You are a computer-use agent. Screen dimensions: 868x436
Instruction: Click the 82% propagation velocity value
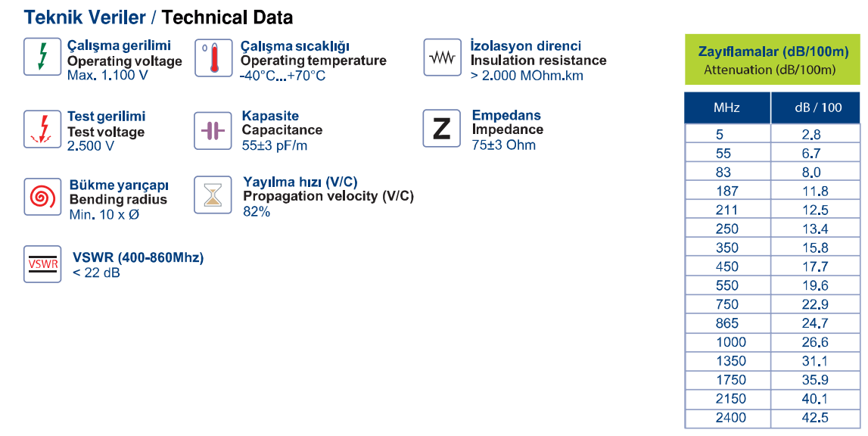[x=257, y=212]
